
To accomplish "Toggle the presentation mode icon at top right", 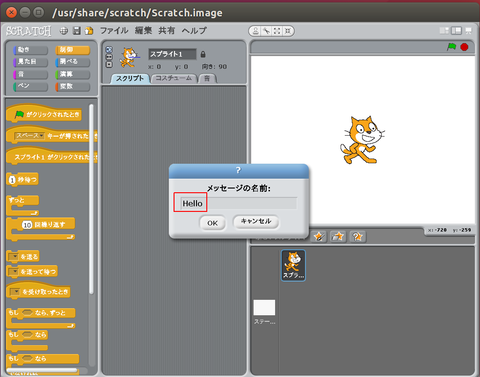I will (x=468, y=31).
